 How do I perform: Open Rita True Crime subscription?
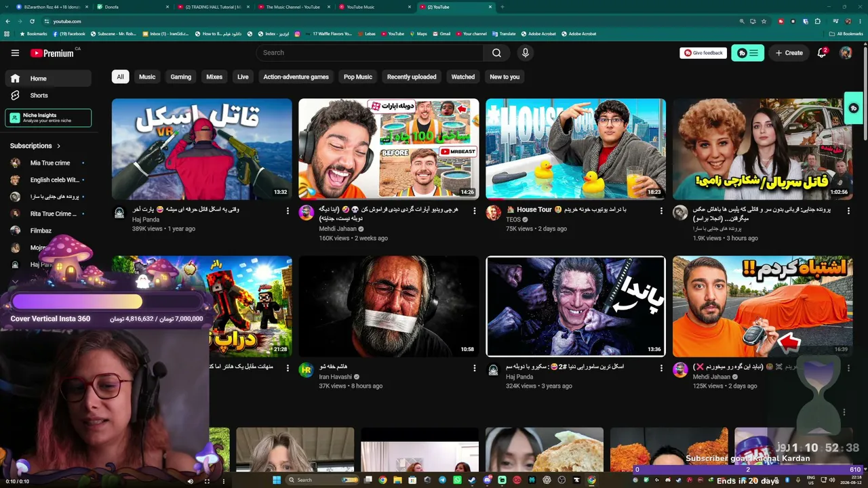click(48, 213)
